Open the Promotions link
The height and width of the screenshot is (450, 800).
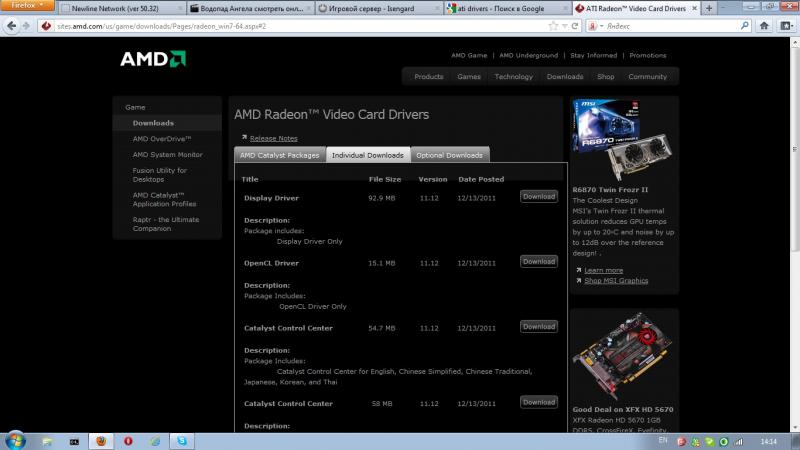click(647, 55)
